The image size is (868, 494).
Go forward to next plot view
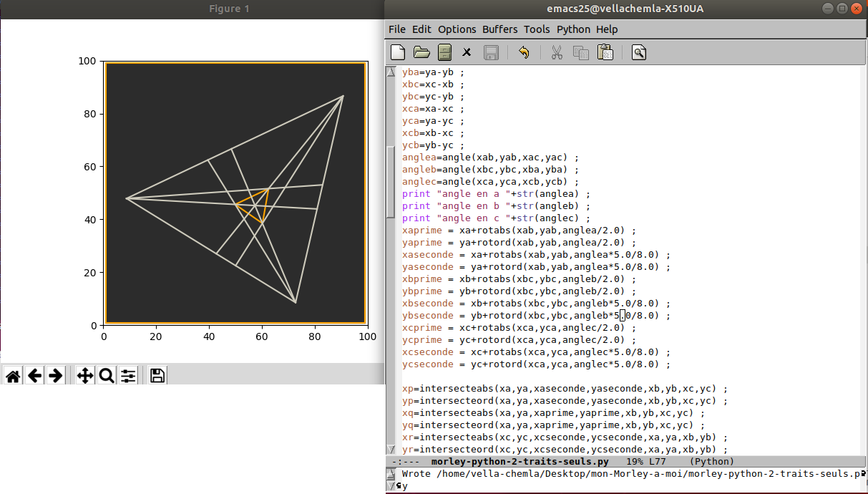[x=56, y=375]
